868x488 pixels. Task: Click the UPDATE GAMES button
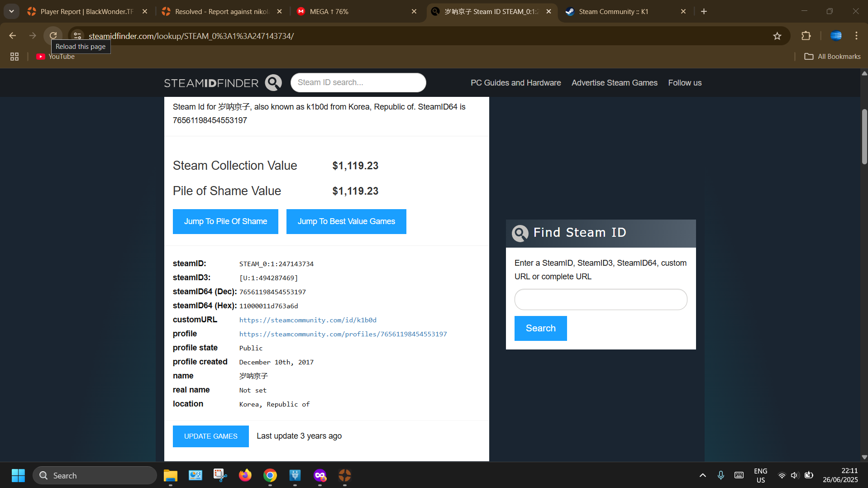point(210,436)
